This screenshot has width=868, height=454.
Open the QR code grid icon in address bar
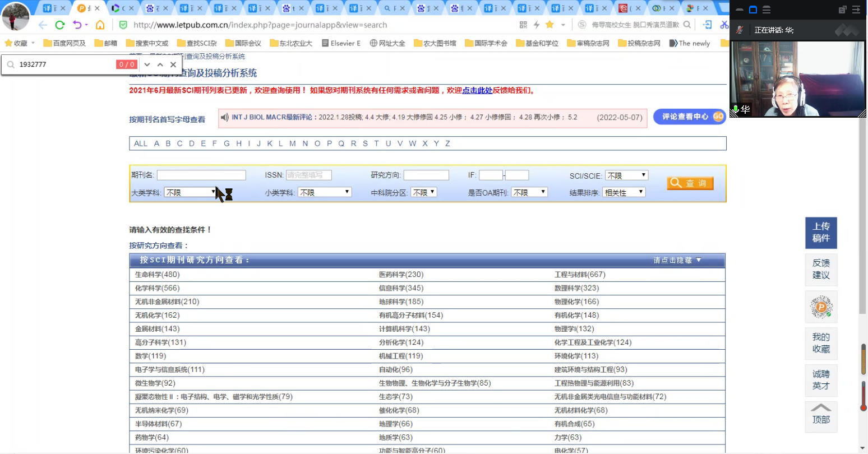click(x=523, y=25)
